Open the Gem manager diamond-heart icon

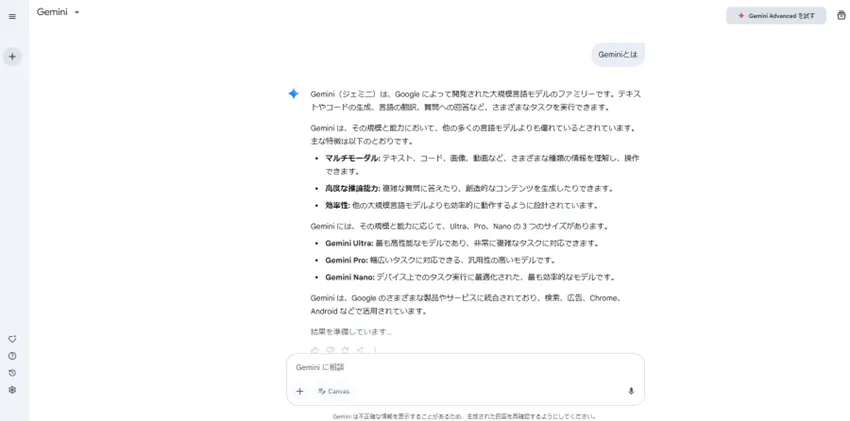coord(12,339)
